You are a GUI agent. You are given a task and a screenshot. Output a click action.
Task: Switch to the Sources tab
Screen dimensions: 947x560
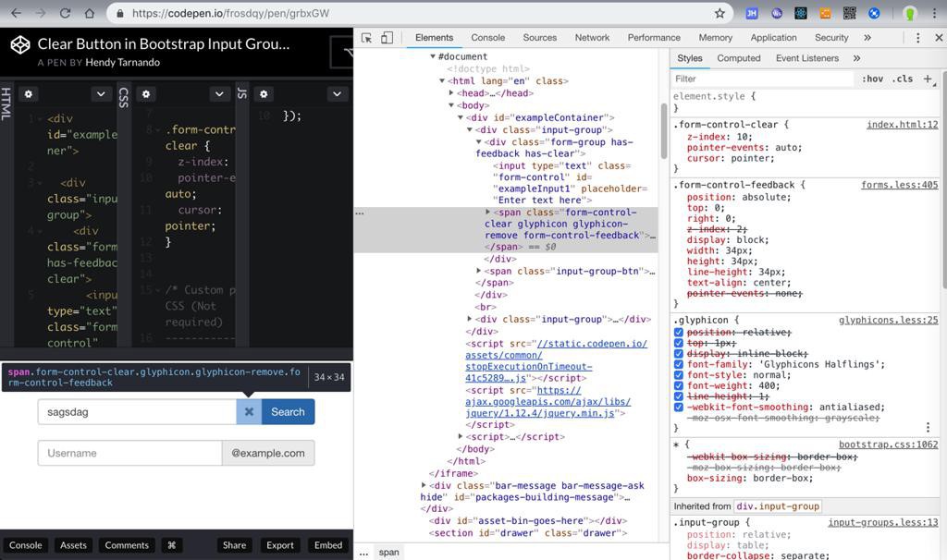pos(539,37)
